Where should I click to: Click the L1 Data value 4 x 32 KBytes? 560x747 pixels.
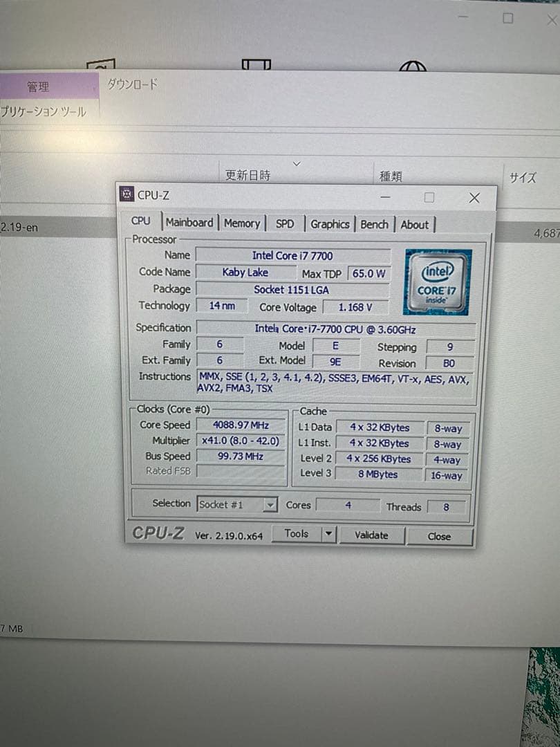click(x=380, y=427)
